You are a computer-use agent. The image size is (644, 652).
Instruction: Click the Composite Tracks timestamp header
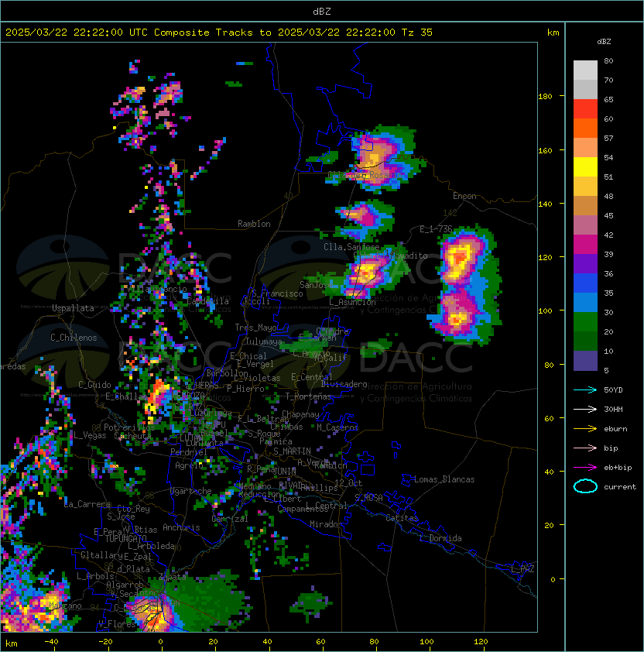[x=219, y=33]
